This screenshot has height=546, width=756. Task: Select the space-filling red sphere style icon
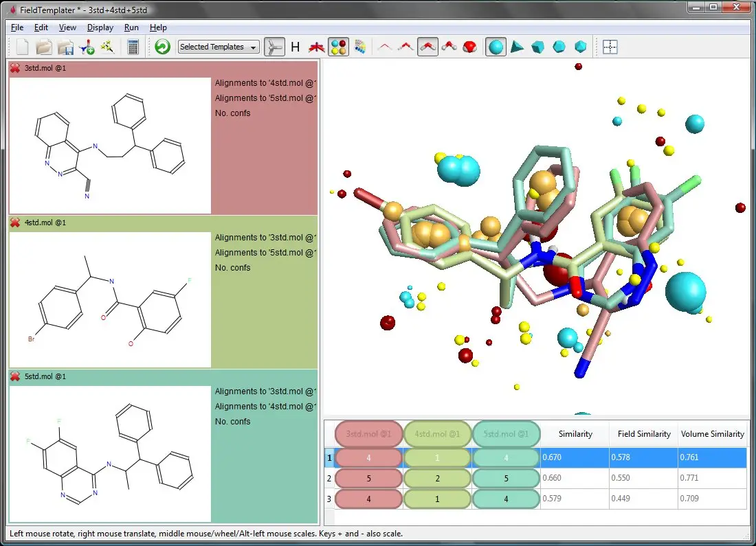coord(469,47)
